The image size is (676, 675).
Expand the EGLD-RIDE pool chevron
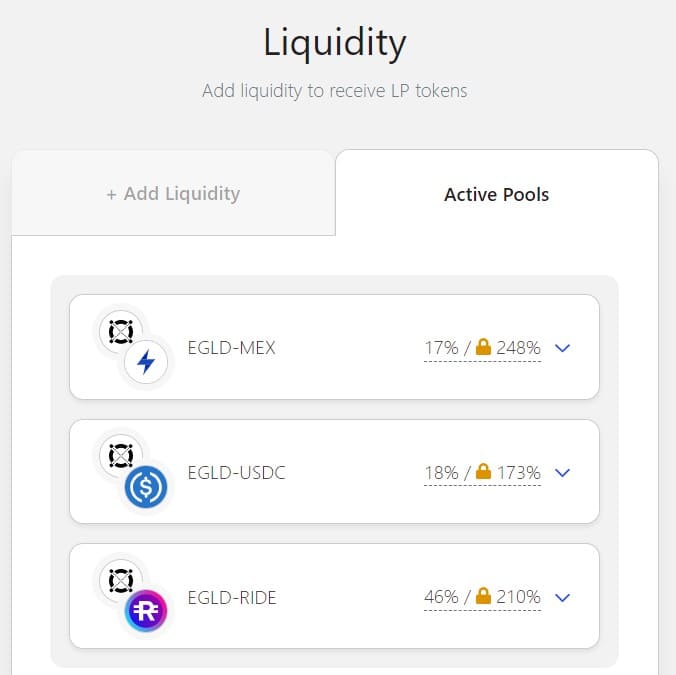tap(563, 597)
